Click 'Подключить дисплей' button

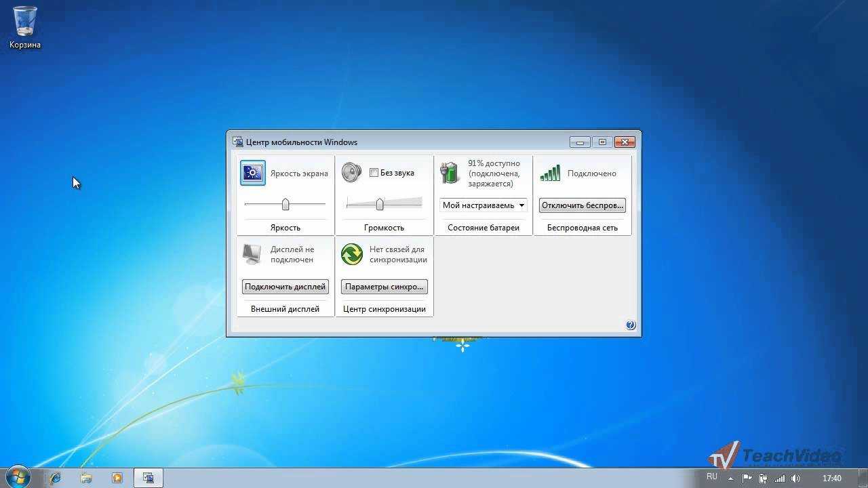tap(285, 287)
